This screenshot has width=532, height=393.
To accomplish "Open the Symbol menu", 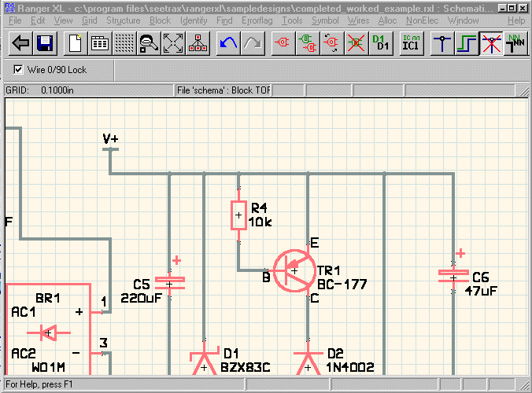I will click(x=325, y=20).
